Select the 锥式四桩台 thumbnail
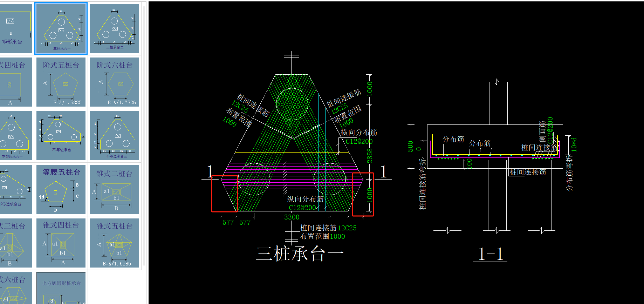The width and height of the screenshot is (644, 304). click(61, 243)
